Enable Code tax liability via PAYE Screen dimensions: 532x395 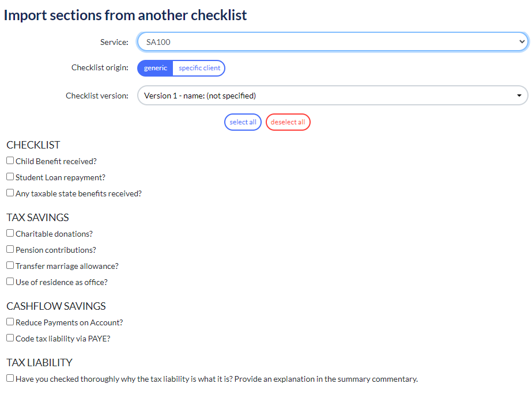coord(10,337)
